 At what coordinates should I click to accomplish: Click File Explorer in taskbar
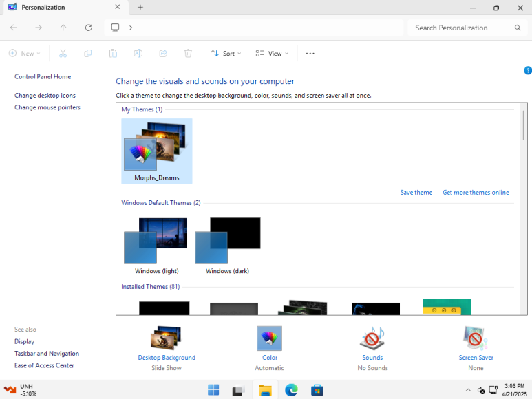pos(265,390)
